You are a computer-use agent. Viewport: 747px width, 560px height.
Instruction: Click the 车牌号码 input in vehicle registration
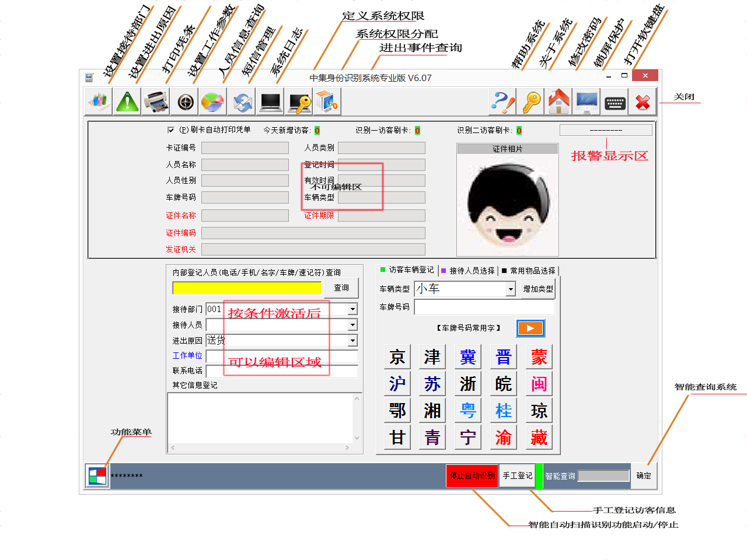pyautogui.click(x=484, y=307)
